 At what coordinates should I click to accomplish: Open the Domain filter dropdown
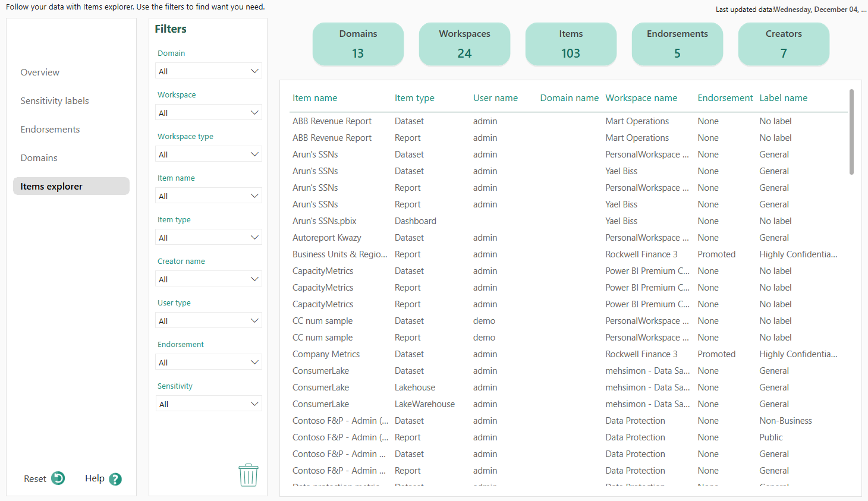[x=208, y=71]
